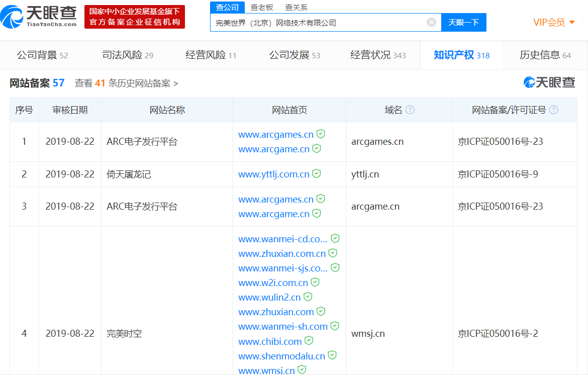The image size is (588, 375).
Task: Click the help icon next to 网站备案/许可证号
Action: tap(553, 110)
